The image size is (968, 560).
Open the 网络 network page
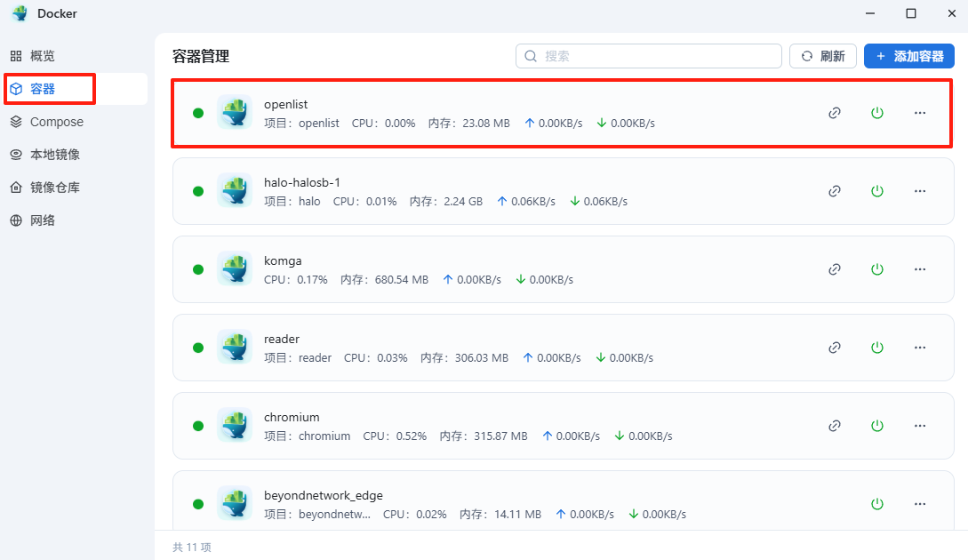point(76,220)
